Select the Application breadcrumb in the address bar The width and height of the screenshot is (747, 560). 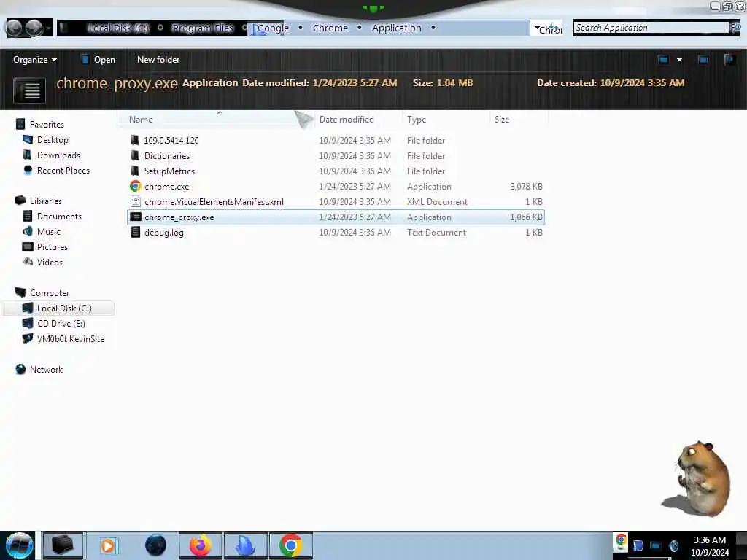tap(396, 28)
